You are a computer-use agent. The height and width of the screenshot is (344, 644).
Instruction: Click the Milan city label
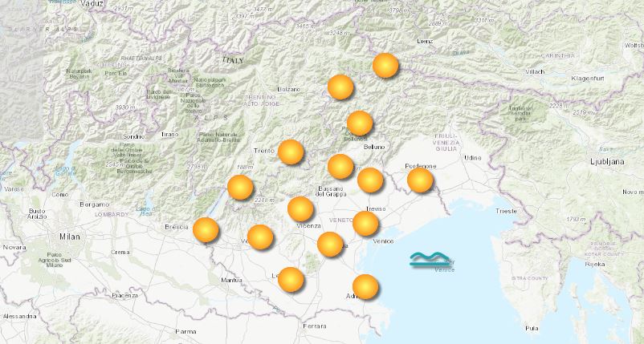70,237
